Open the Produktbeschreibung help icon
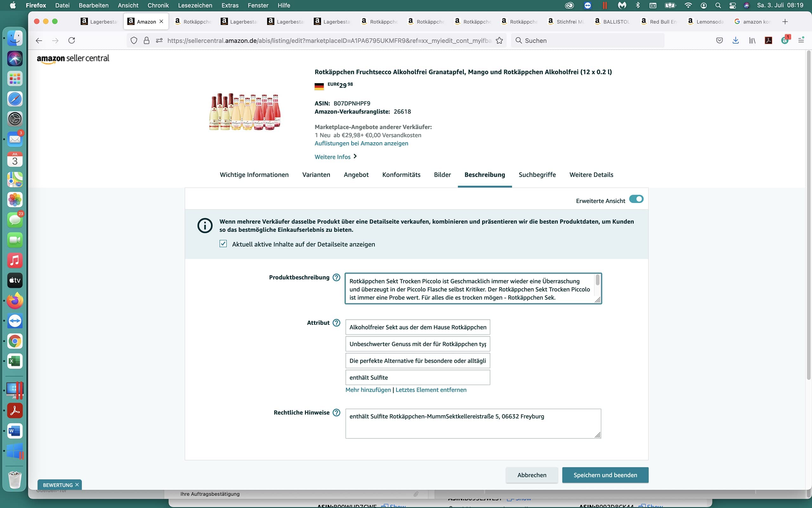This screenshot has width=812, height=508. click(336, 277)
